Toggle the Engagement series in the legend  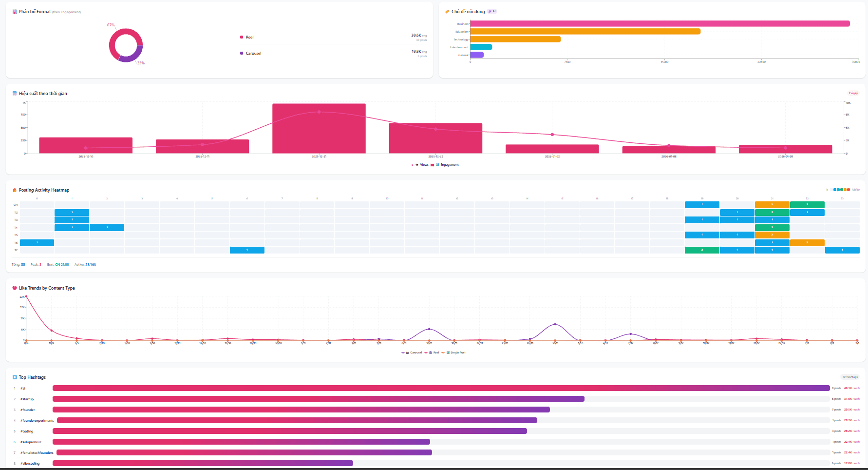450,165
